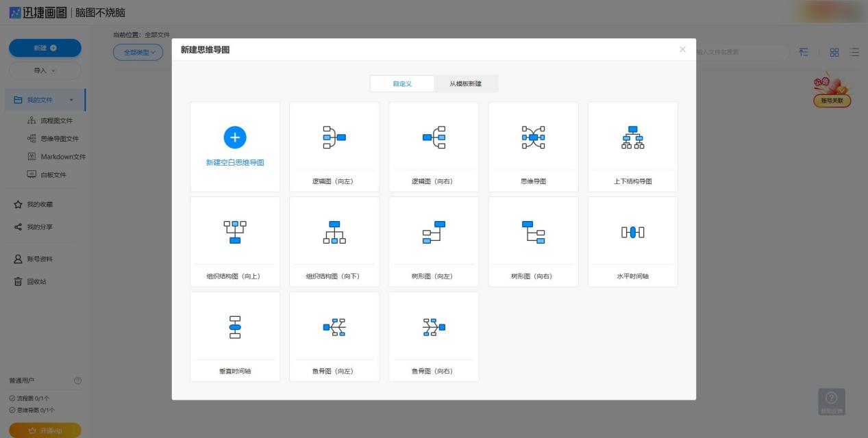The image size is (868, 438).
Task: Open the 全部类型 filter dropdown
Action: [138, 52]
